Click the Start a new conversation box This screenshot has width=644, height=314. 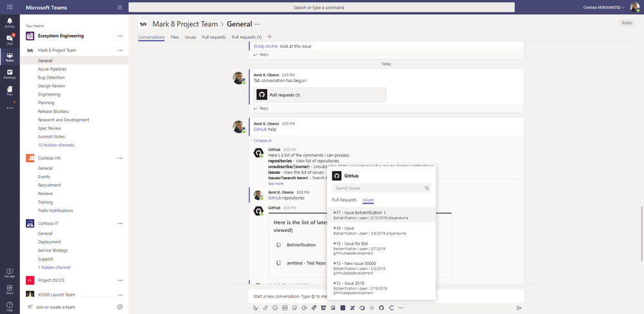[x=386, y=296]
